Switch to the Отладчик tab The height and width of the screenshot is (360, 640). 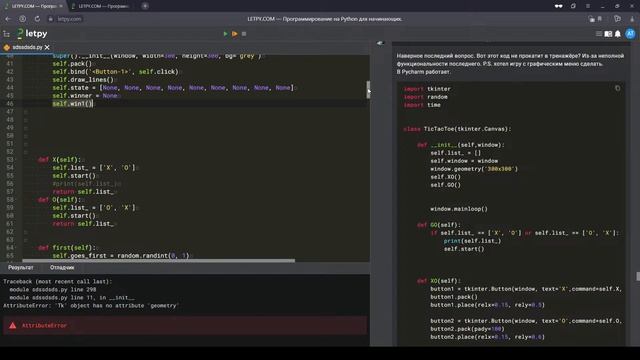click(x=62, y=268)
